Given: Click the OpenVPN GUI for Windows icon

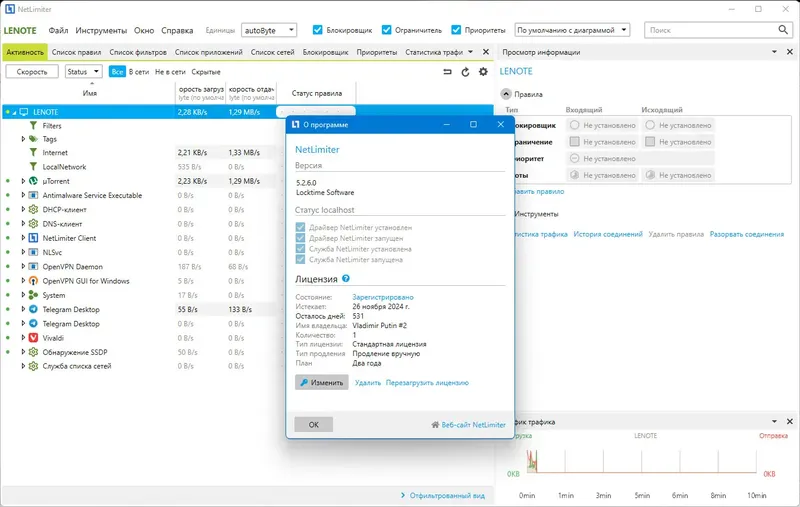Looking at the screenshot, I should (x=33, y=281).
